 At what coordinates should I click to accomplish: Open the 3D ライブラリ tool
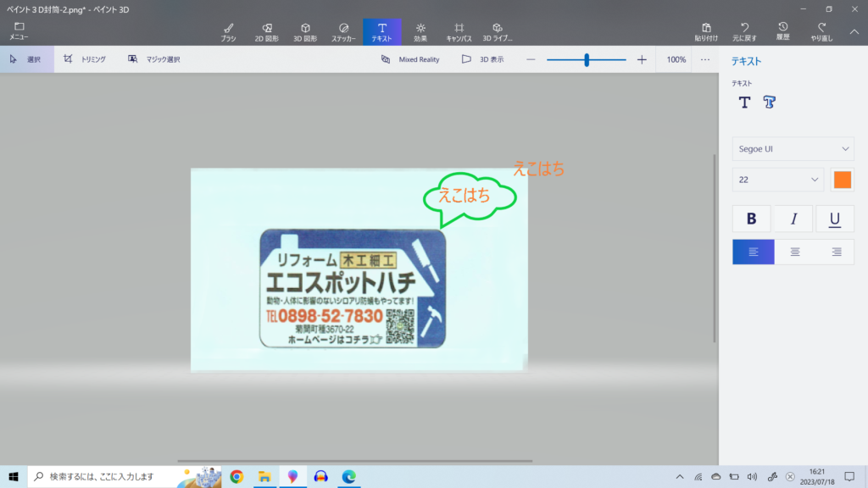point(497,32)
